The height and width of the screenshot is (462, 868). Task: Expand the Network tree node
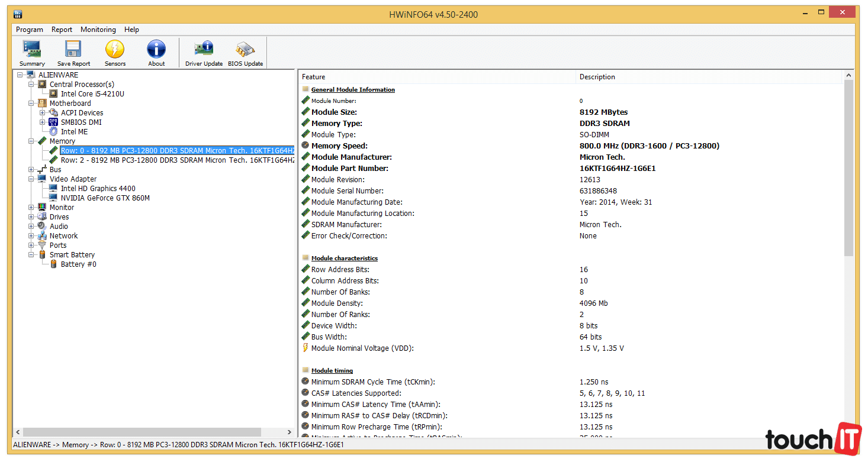pyautogui.click(x=31, y=236)
